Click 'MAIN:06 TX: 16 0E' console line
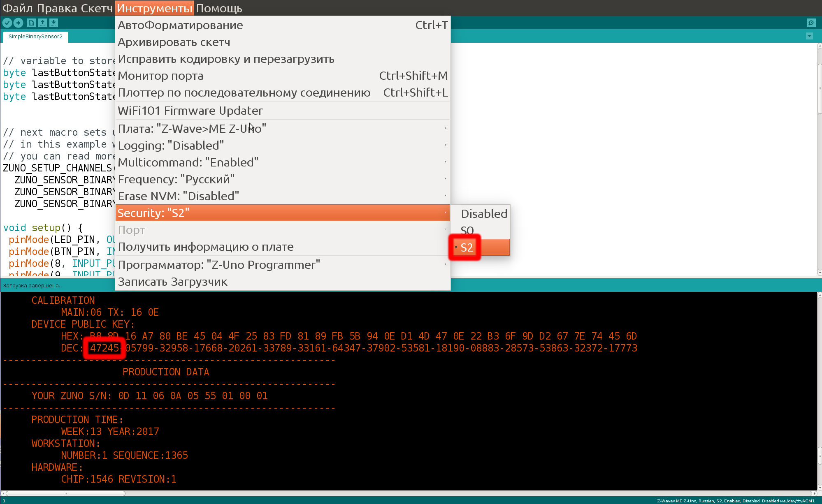 [x=110, y=312]
